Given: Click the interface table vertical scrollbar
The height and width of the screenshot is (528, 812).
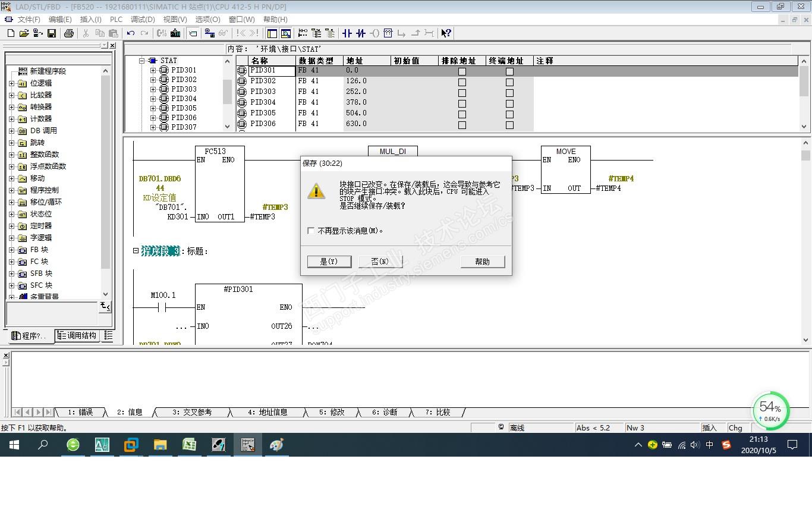Looking at the screenshot, I should [804, 93].
